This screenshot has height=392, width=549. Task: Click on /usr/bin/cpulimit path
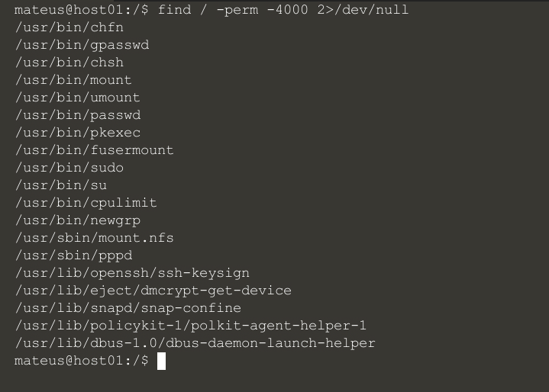86,203
